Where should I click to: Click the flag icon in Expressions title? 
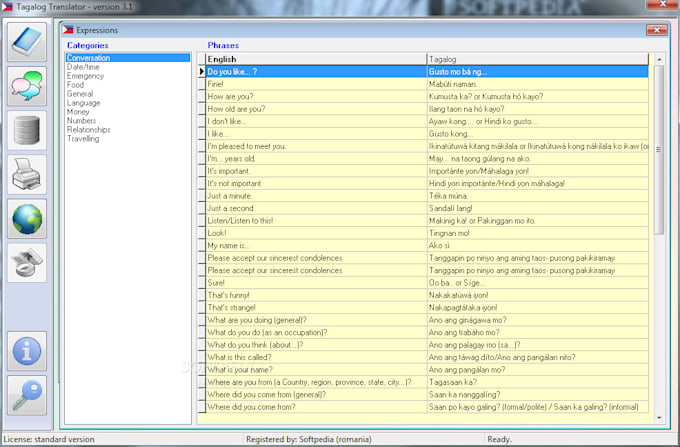pos(68,30)
